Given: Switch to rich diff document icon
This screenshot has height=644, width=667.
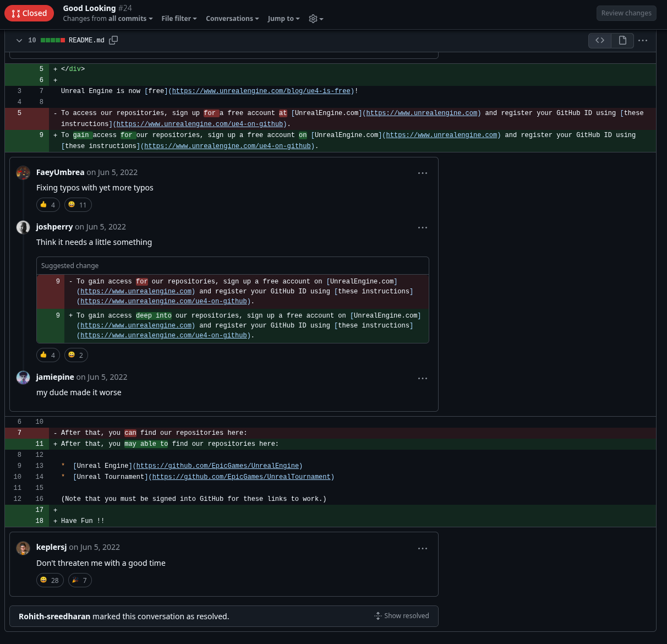Looking at the screenshot, I should tap(622, 40).
